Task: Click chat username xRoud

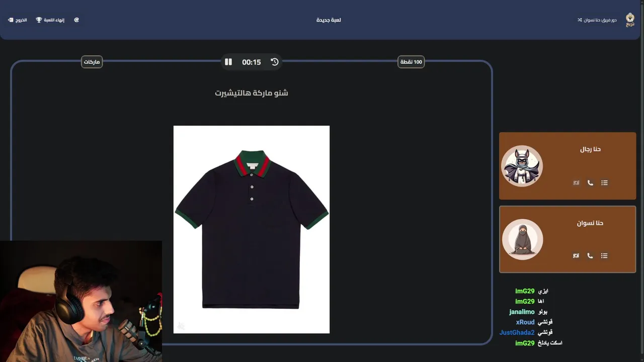Action: tap(525, 322)
